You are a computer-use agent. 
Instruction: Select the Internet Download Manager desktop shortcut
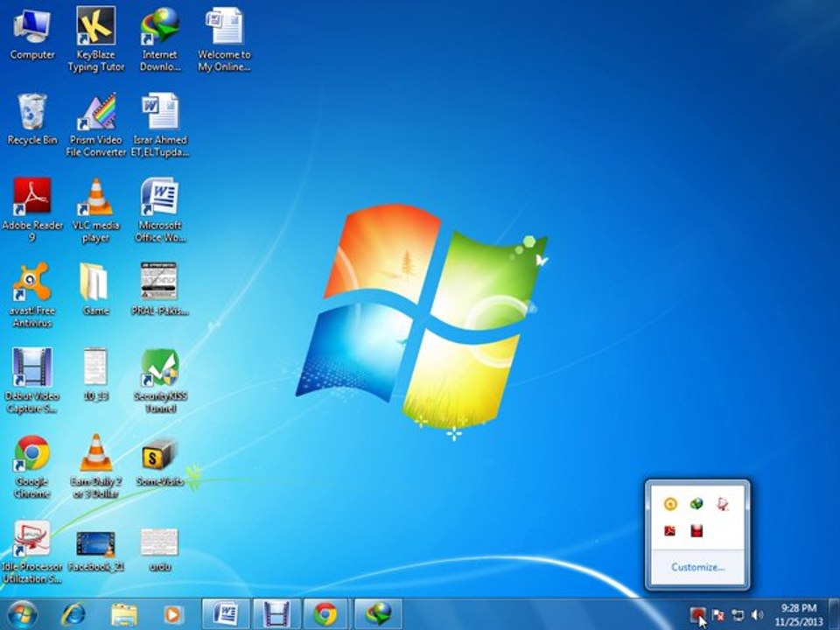tap(159, 38)
